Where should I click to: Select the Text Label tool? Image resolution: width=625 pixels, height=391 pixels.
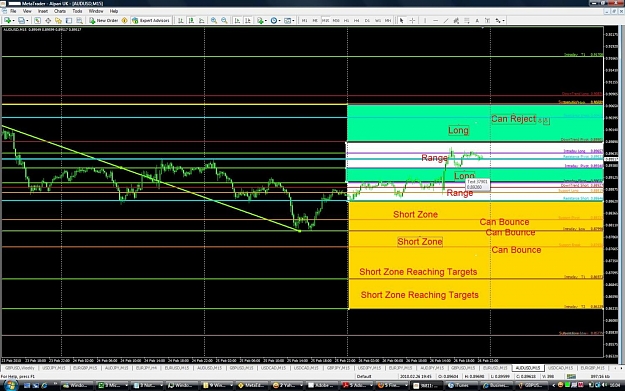487,20
